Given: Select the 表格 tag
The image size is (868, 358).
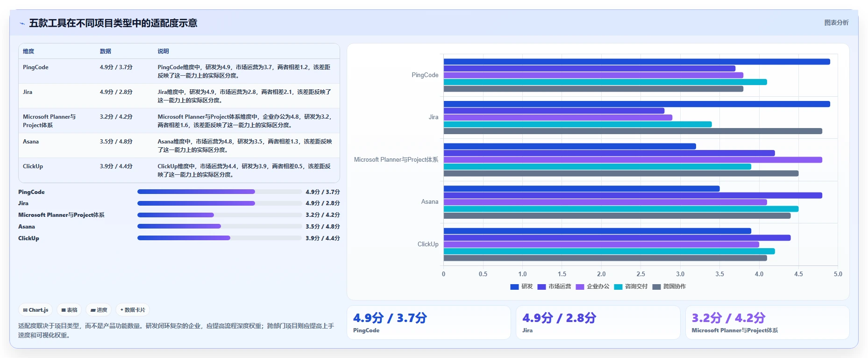Looking at the screenshot, I should click(x=69, y=310).
